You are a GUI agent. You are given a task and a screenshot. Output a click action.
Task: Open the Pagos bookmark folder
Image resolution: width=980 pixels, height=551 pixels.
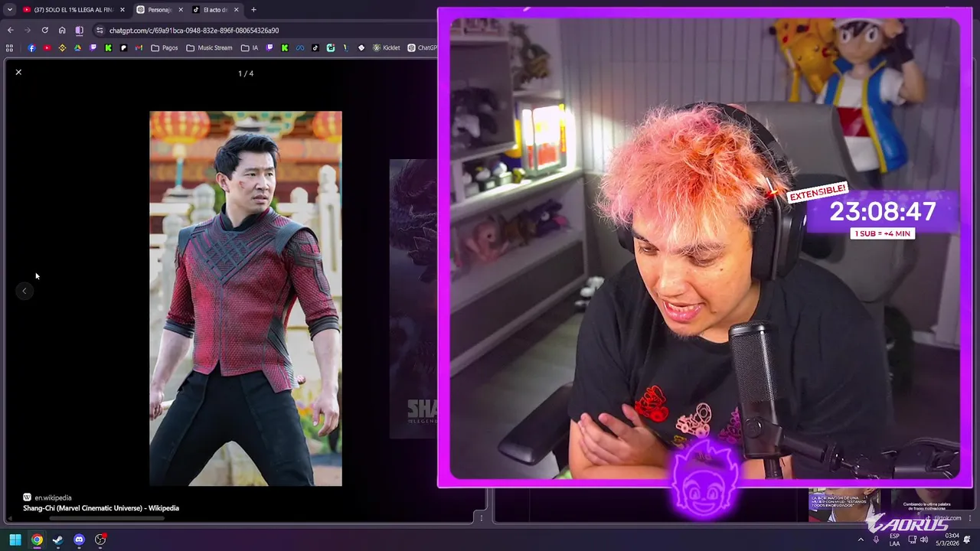165,47
